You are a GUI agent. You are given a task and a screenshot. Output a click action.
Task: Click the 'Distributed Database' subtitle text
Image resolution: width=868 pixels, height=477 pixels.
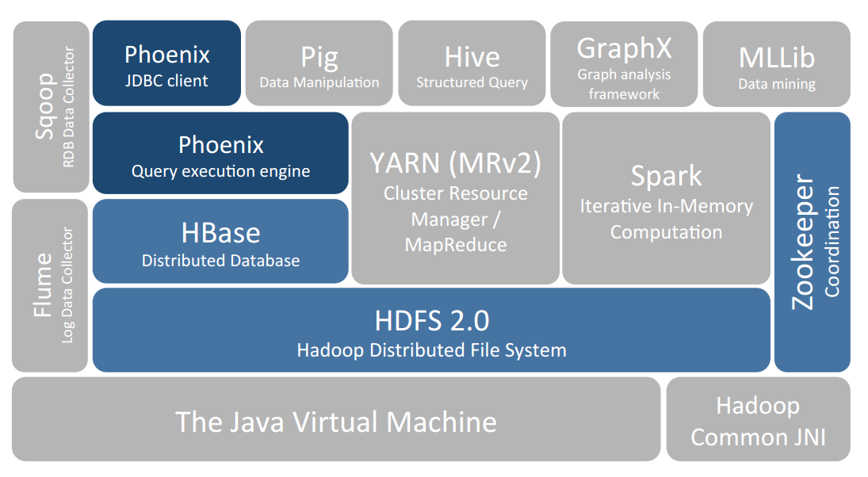point(220,261)
